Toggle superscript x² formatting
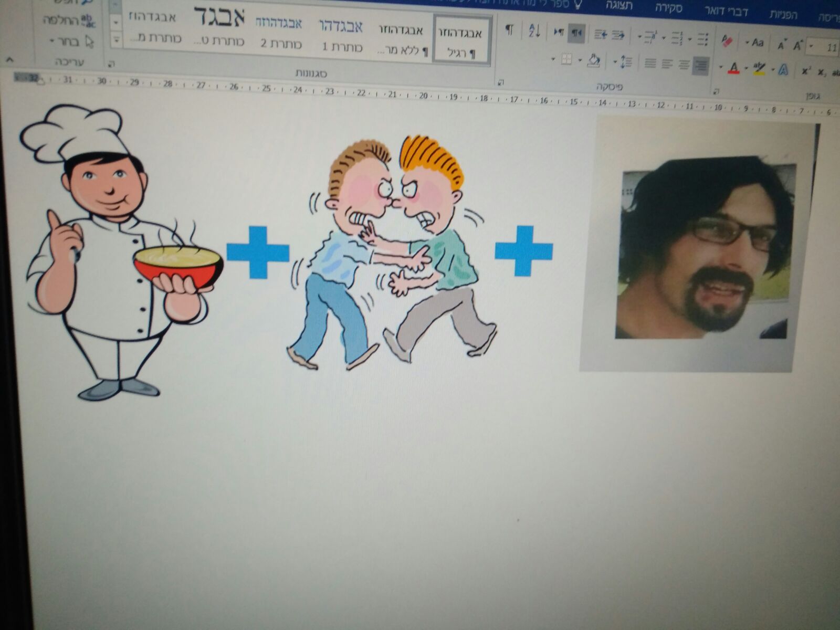 coord(806,71)
